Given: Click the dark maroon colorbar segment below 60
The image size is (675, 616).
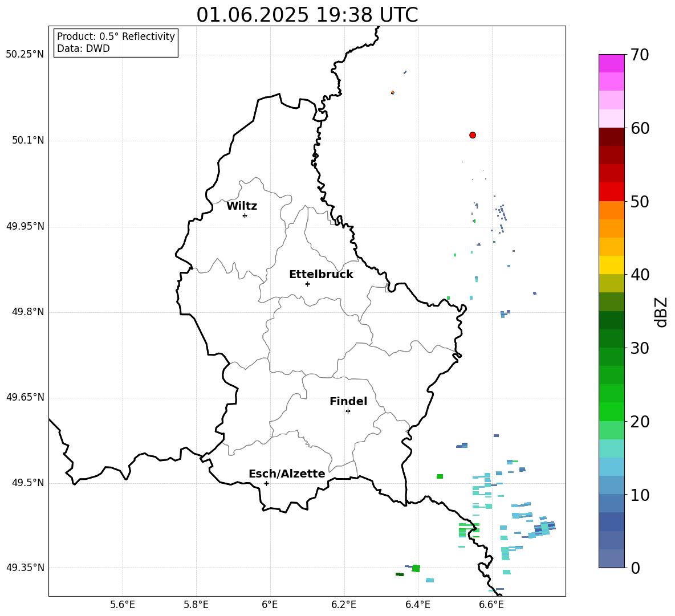Looking at the screenshot, I should pos(611,137).
